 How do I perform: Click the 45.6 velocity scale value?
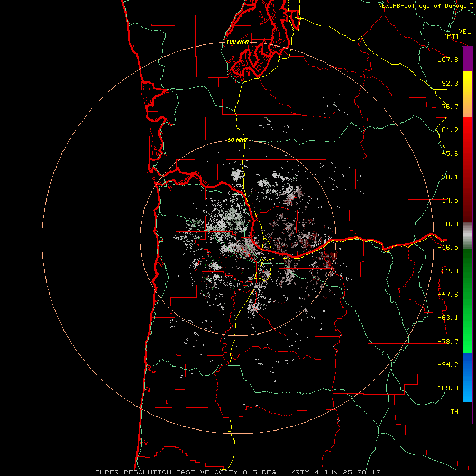[450, 153]
